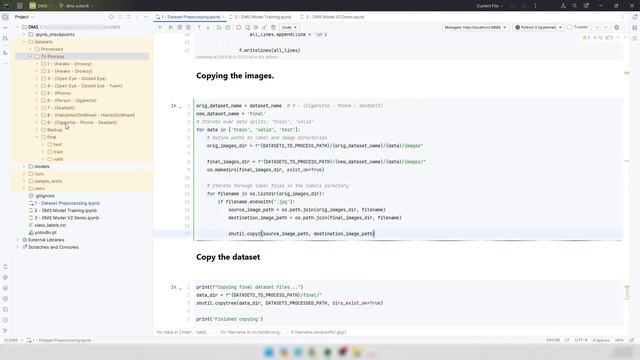Select folder 8 - (HandsNotOnWheel - HandsOnWheel)
The image size is (640, 360).
pos(91,115)
